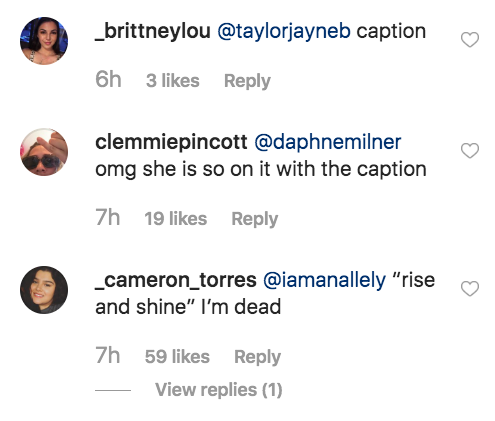Like clemmiepincott's comment with heart icon

tap(470, 150)
